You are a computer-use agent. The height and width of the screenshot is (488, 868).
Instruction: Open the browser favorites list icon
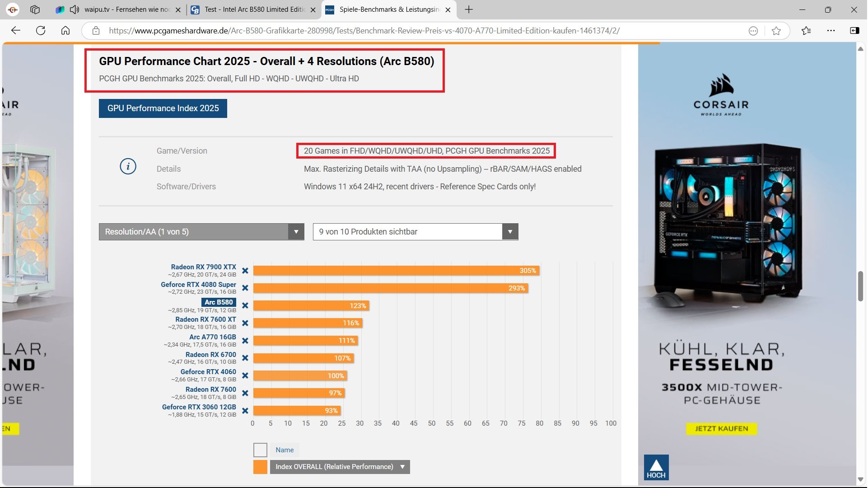[x=807, y=31]
